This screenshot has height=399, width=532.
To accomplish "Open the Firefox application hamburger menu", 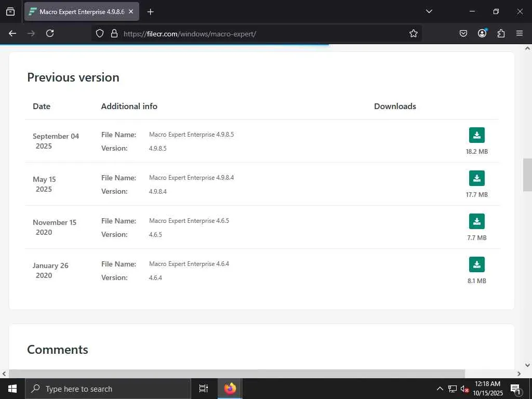I will coord(520,33).
